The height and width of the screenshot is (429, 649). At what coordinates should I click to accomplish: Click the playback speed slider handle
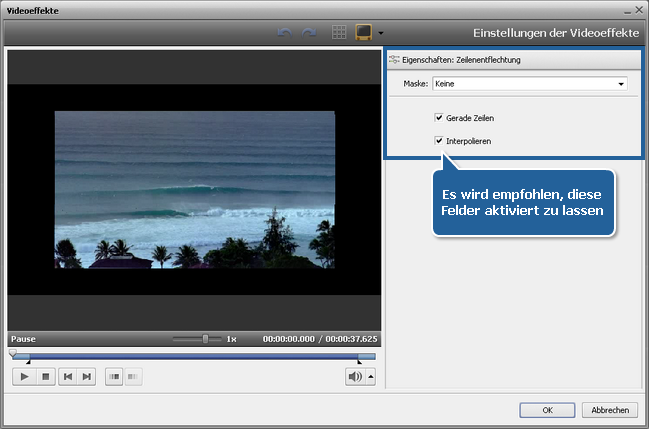click(205, 339)
